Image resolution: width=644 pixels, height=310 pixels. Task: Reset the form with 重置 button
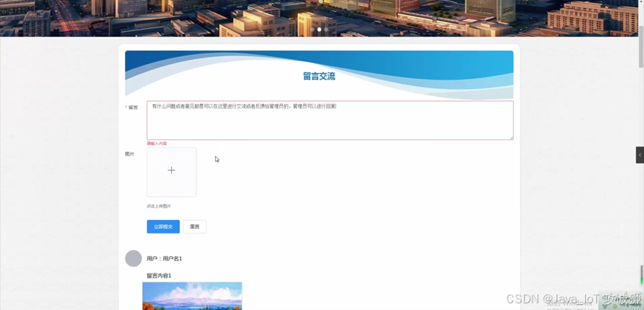point(194,227)
